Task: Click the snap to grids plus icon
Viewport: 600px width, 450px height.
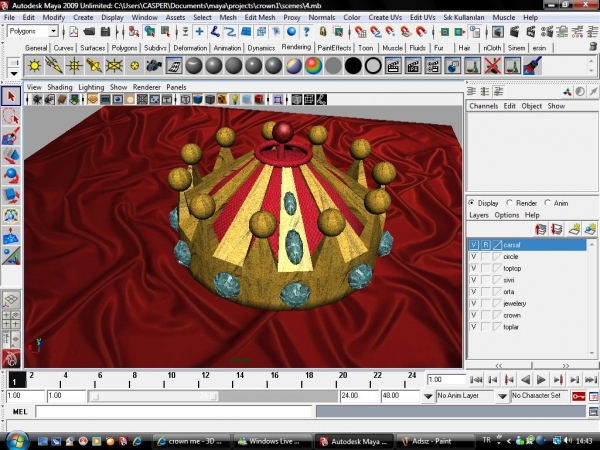Action: pos(199,31)
